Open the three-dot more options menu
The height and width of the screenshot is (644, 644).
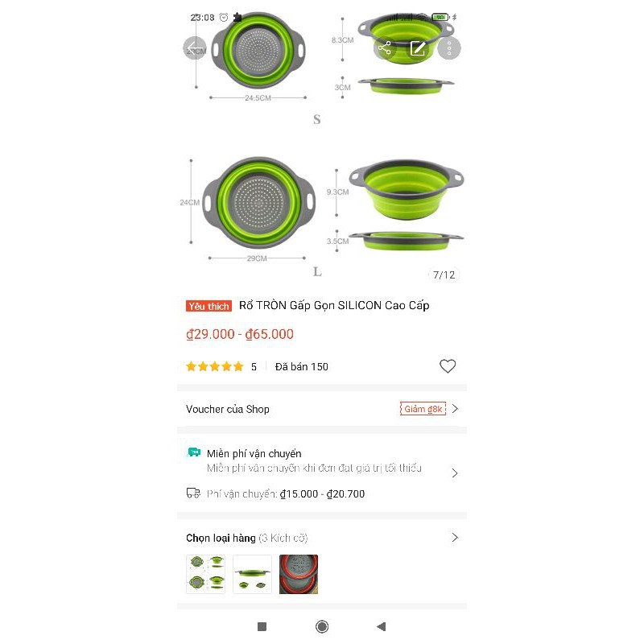[x=449, y=48]
